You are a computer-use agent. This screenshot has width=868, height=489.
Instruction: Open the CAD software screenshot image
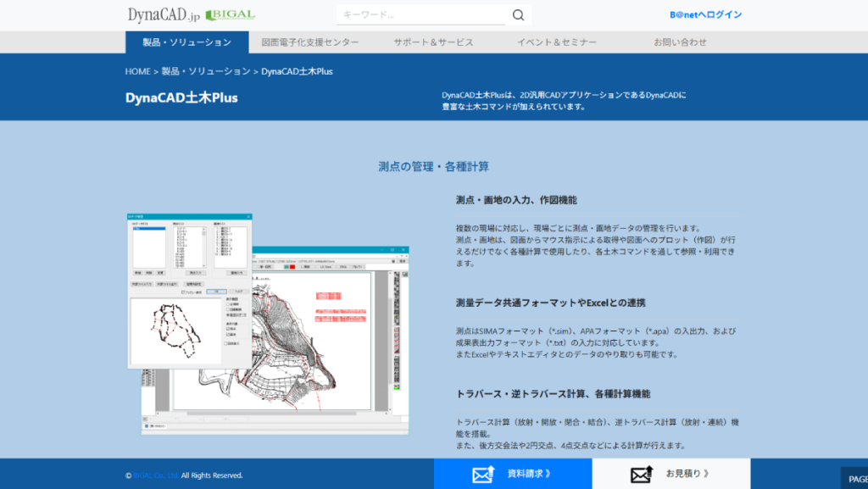point(268,324)
